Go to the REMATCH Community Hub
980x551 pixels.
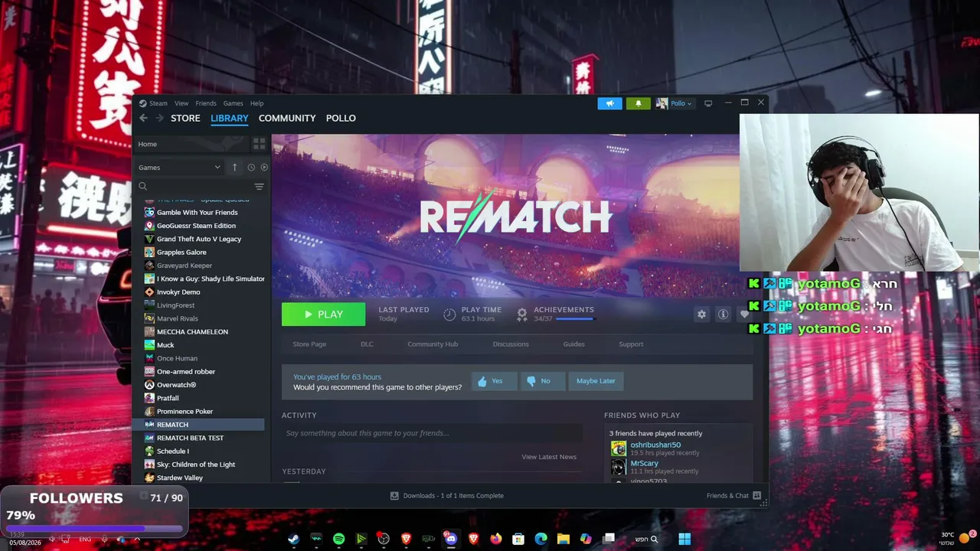pyautogui.click(x=433, y=344)
